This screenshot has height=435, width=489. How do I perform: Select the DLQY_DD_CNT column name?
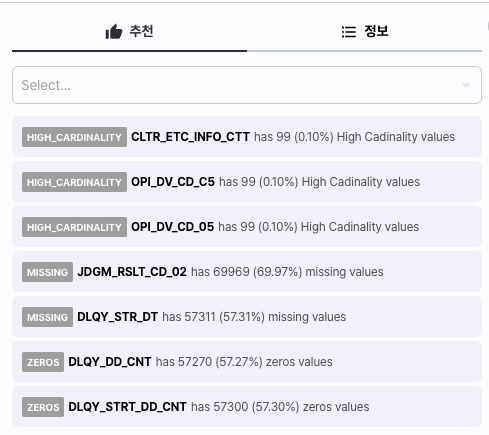pyautogui.click(x=110, y=362)
